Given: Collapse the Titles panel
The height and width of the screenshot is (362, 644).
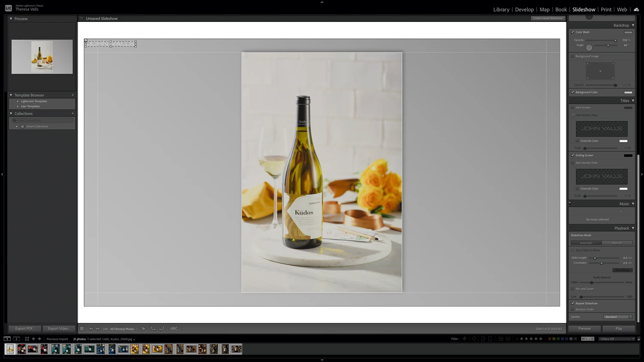Looking at the screenshot, I should [633, 101].
